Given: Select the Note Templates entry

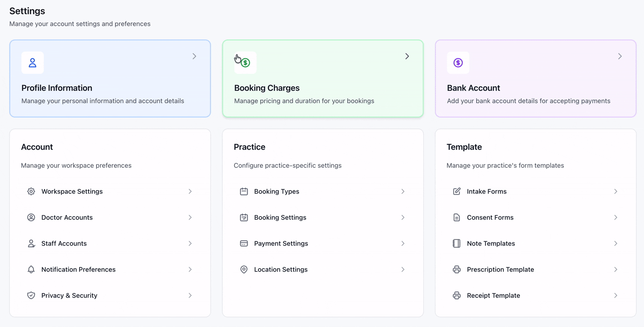Looking at the screenshot, I should (491, 243).
